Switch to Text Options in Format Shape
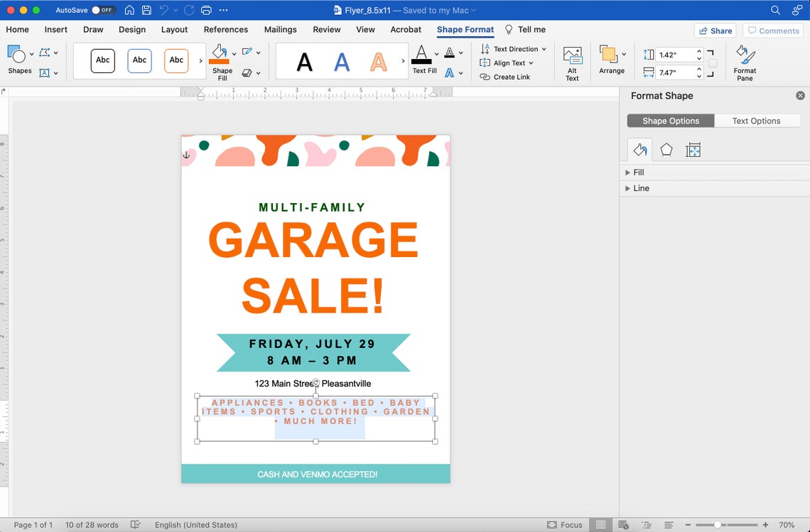Image resolution: width=810 pixels, height=532 pixels. click(757, 120)
